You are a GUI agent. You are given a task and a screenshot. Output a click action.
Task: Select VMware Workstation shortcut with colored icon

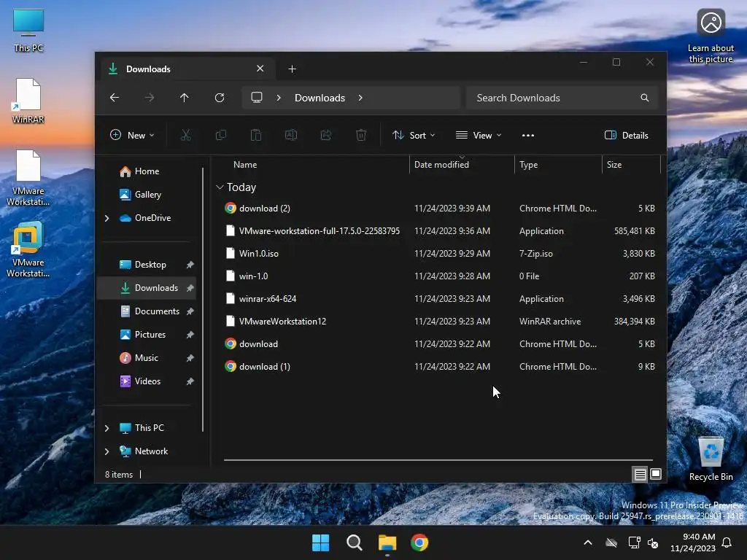tap(28, 249)
